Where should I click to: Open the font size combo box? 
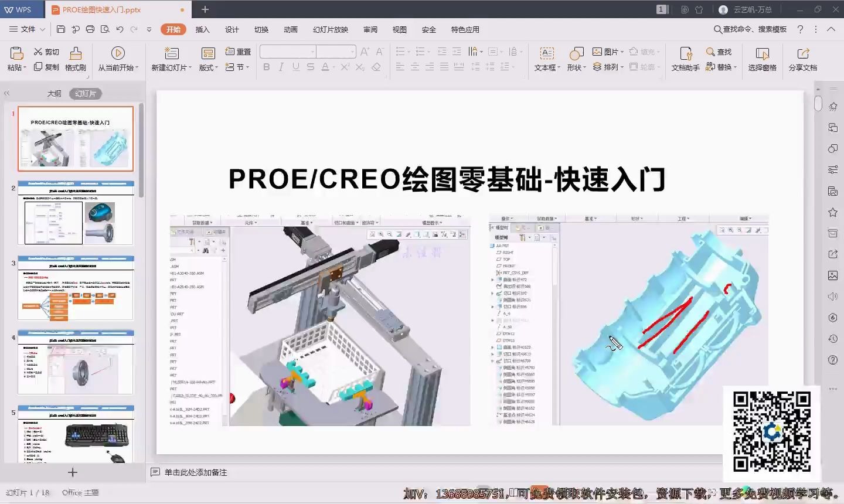tap(336, 52)
